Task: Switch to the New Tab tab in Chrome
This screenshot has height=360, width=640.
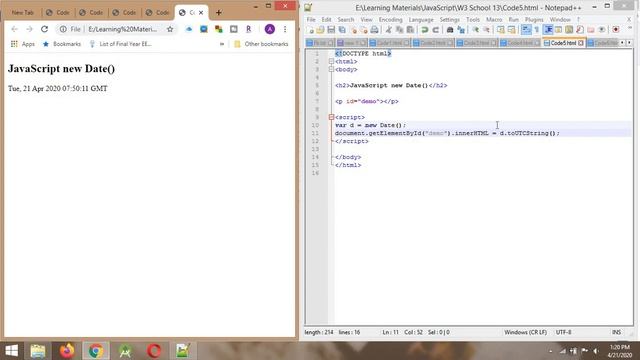Action: pyautogui.click(x=22, y=13)
